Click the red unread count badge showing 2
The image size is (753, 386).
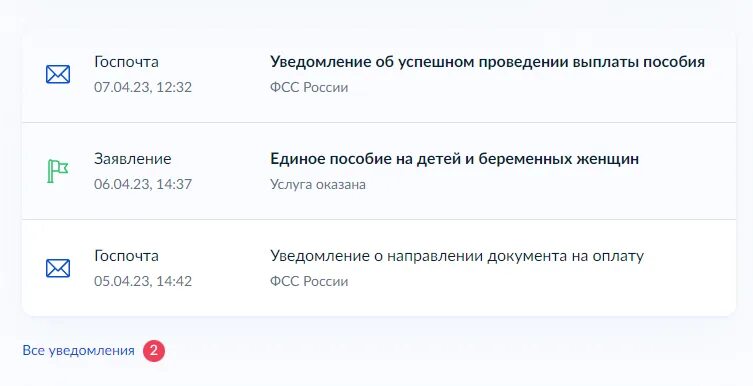click(154, 350)
